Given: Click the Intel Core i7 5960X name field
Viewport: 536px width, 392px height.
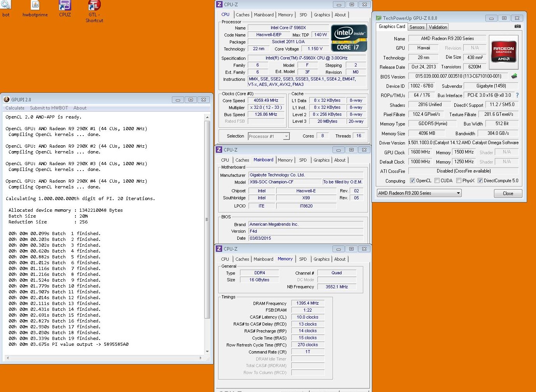Looking at the screenshot, I should coord(288,28).
